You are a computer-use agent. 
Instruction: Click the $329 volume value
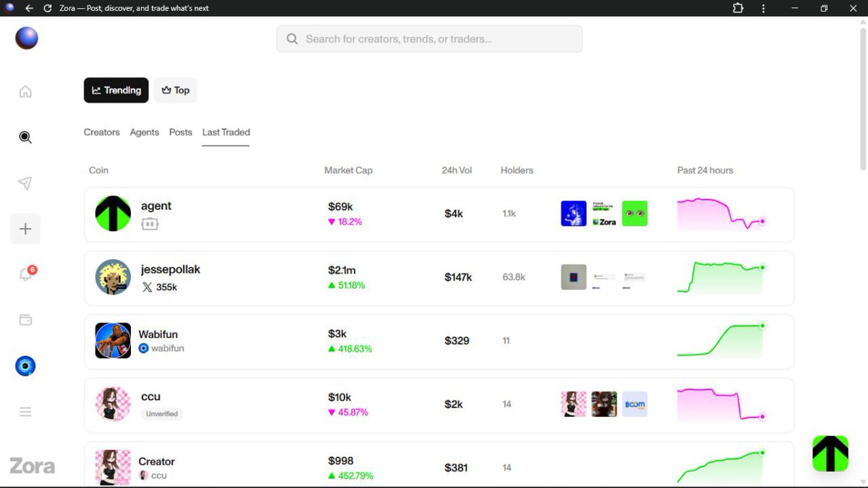pos(456,340)
